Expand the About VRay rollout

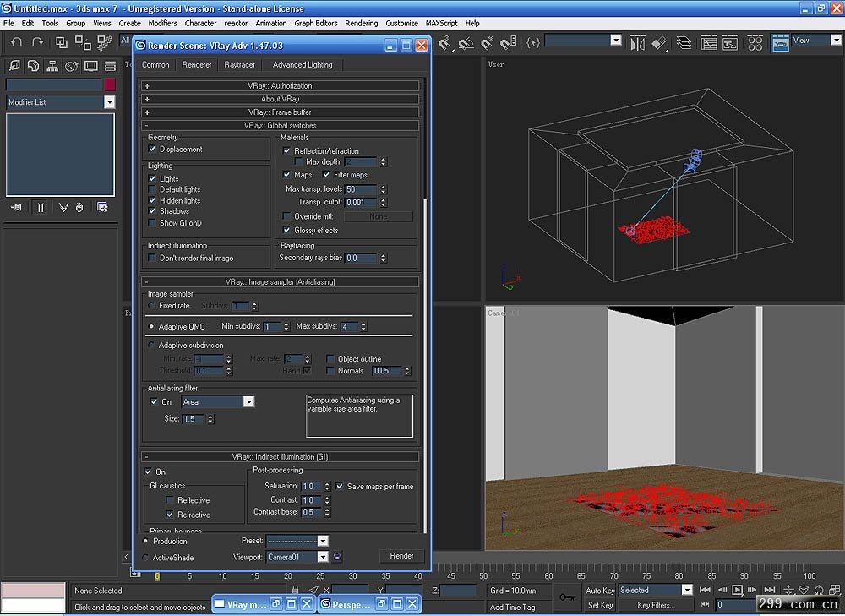coord(281,99)
